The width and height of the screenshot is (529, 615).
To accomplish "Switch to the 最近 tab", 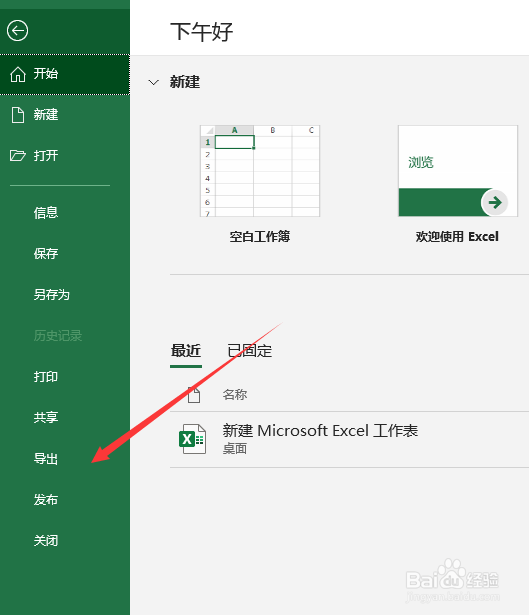I will point(186,351).
